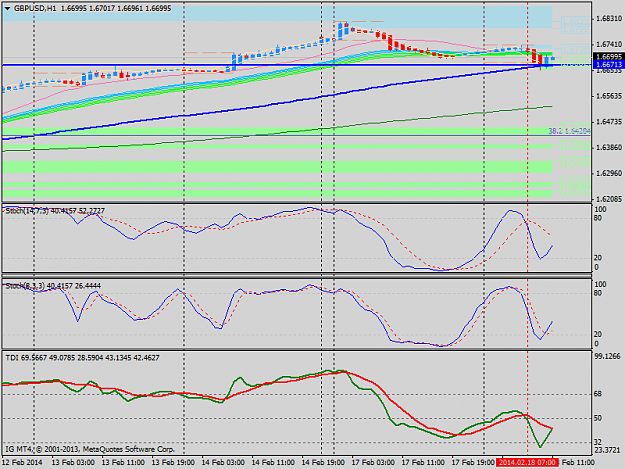Open the dropdown arrow beside GBPUSD,H1
625x469 pixels.
pyautogui.click(x=7, y=8)
